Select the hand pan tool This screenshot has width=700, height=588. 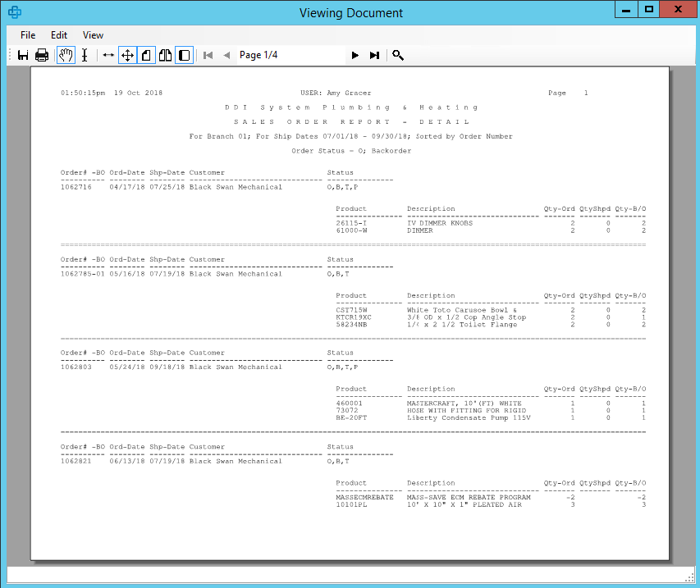pos(66,55)
